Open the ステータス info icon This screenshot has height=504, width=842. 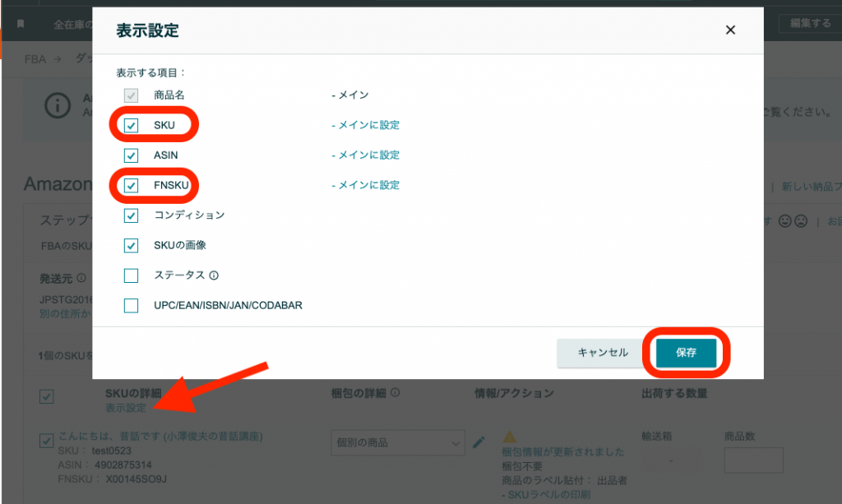[214, 275]
